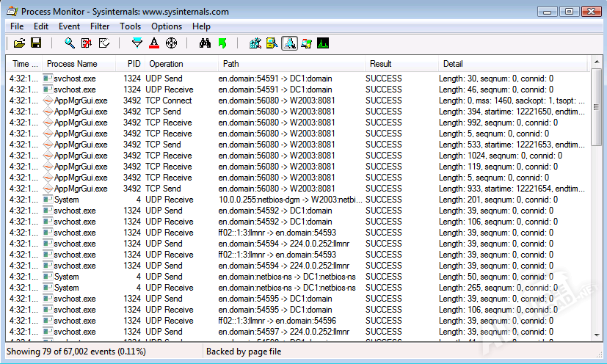Toggle event capture with the magnifier icon
This screenshot has height=364, width=607.
(70, 43)
